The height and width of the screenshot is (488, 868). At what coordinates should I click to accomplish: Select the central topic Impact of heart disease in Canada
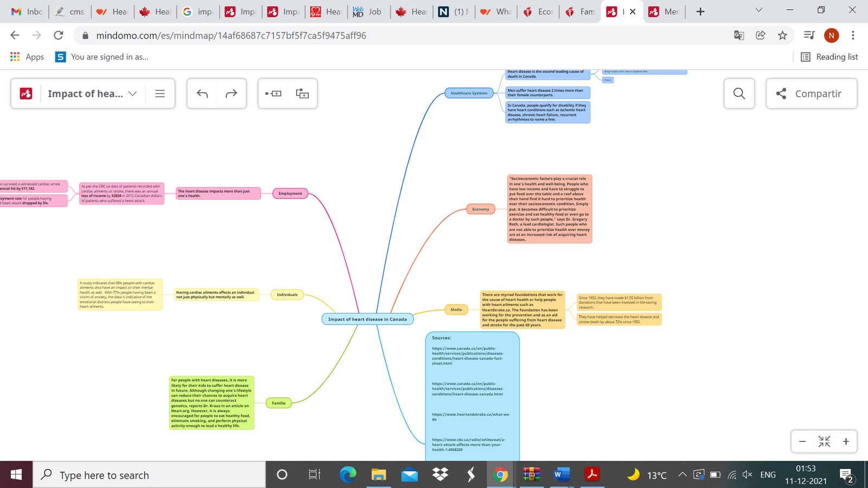point(367,319)
